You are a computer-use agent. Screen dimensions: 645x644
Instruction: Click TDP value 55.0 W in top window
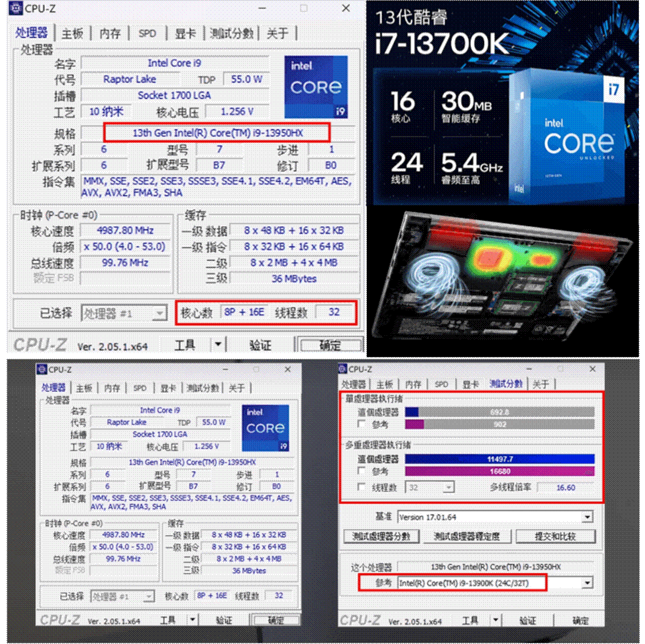247,79
